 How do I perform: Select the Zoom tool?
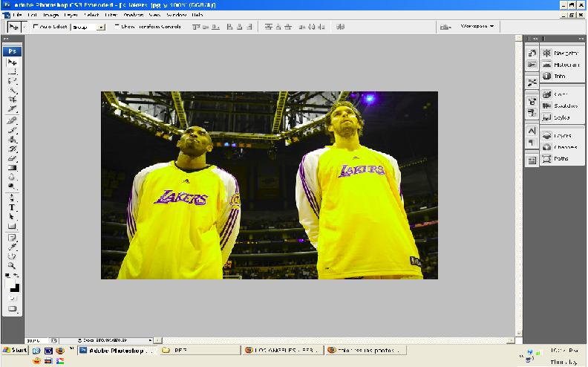point(12,266)
